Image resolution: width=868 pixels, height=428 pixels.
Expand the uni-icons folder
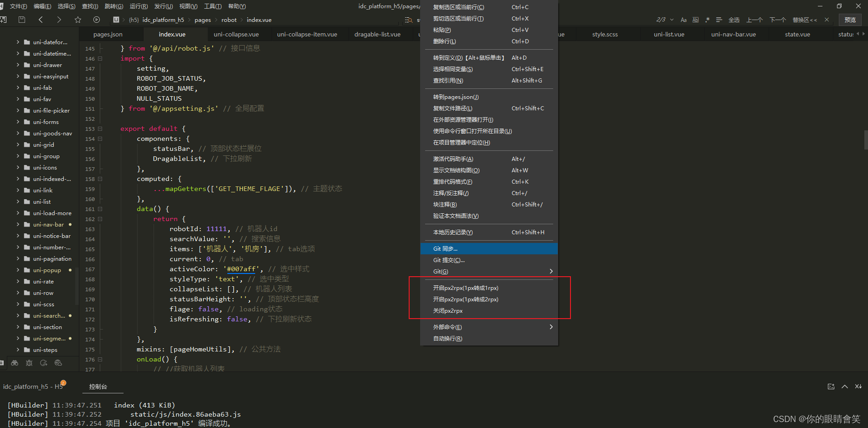[18, 167]
